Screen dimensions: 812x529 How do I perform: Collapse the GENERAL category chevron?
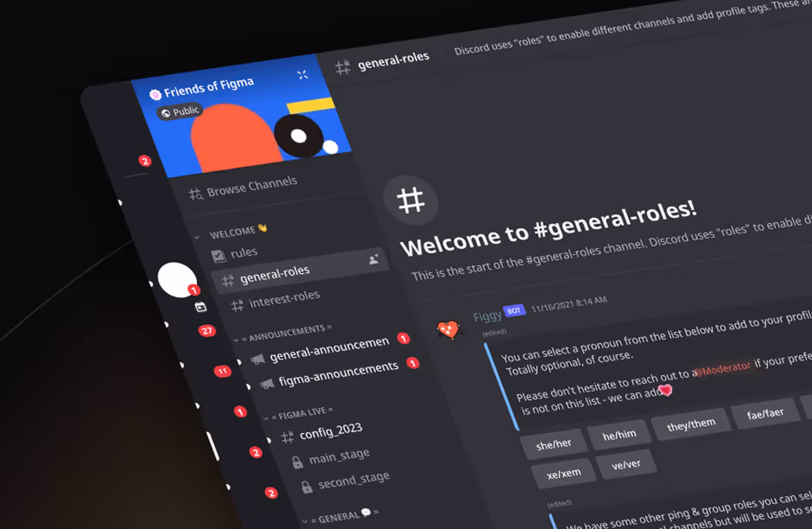304,522
